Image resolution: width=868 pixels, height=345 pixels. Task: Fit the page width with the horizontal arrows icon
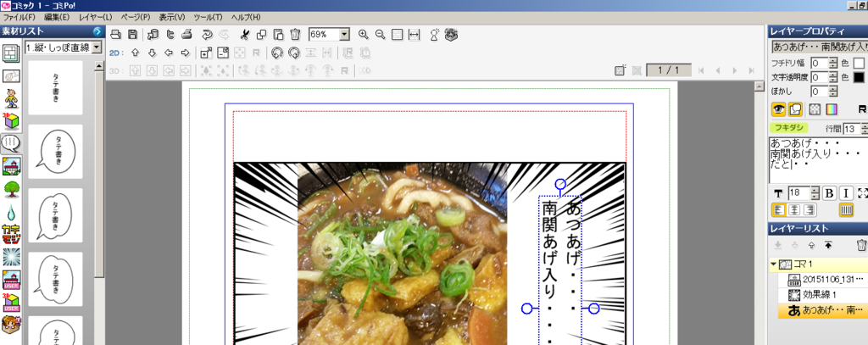[x=414, y=35]
